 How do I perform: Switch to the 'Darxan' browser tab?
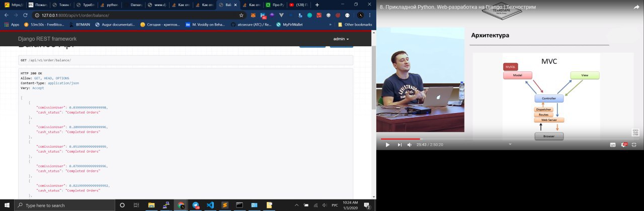133,5
